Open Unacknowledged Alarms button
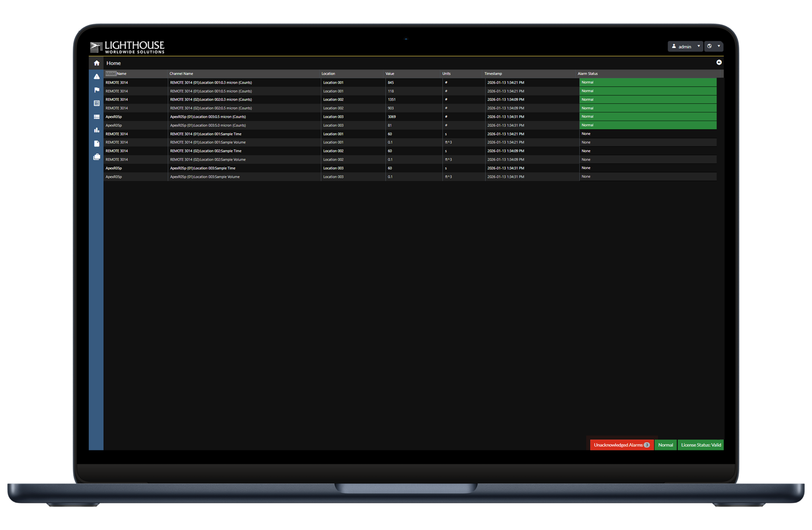Image resolution: width=812 pixels, height=530 pixels. click(x=622, y=445)
